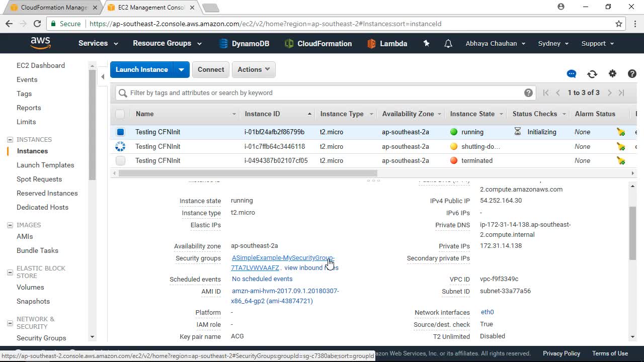
Task: Reload the browser page
Action: coord(37,24)
